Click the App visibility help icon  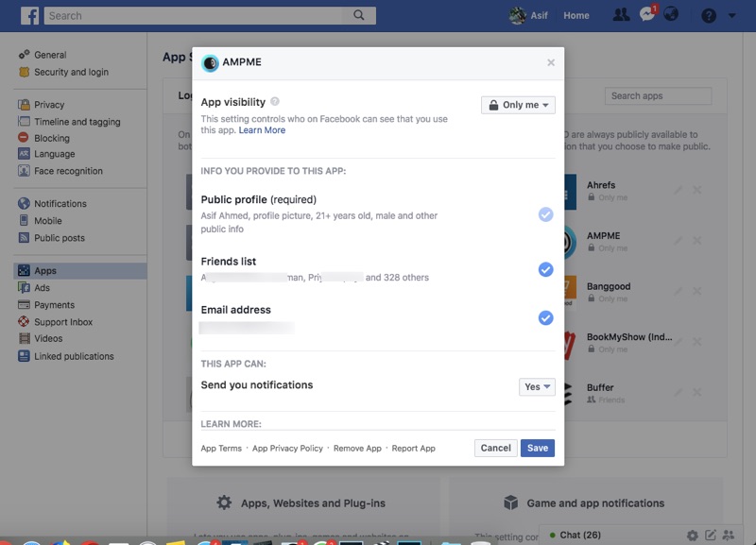(275, 101)
